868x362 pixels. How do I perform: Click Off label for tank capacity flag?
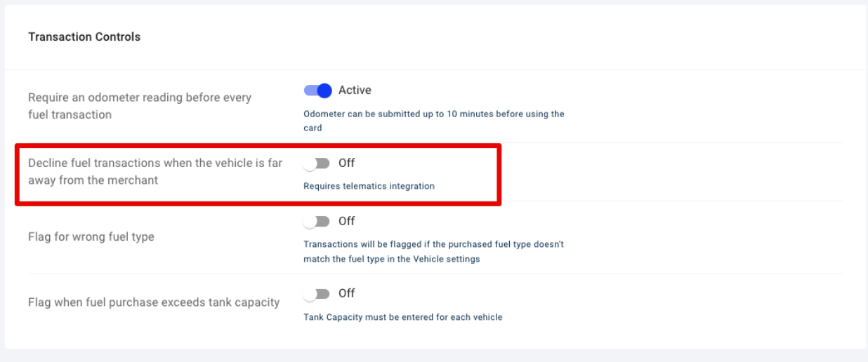click(346, 293)
